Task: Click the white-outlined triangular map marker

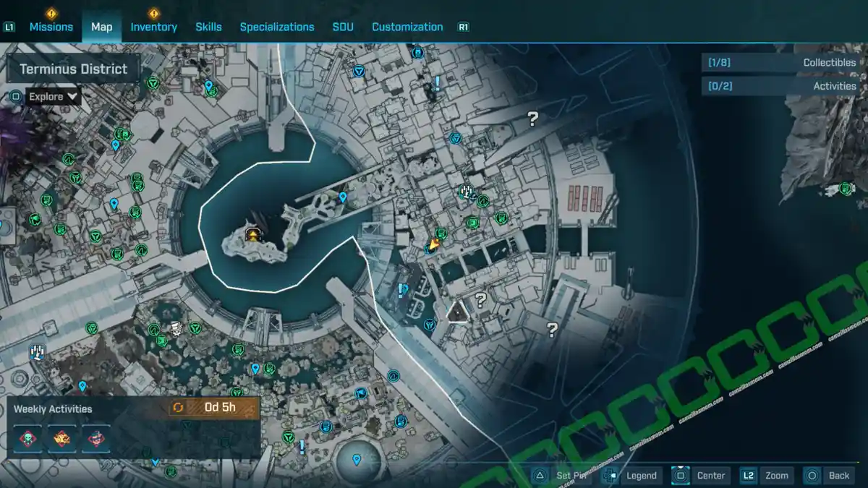Action: point(457,312)
